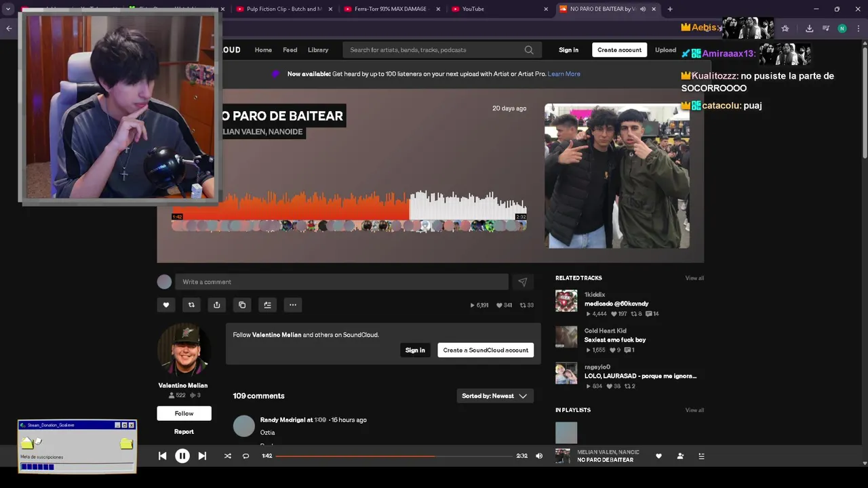The width and height of the screenshot is (868, 488).
Task: Add track to Next up queue icon
Action: click(267, 305)
